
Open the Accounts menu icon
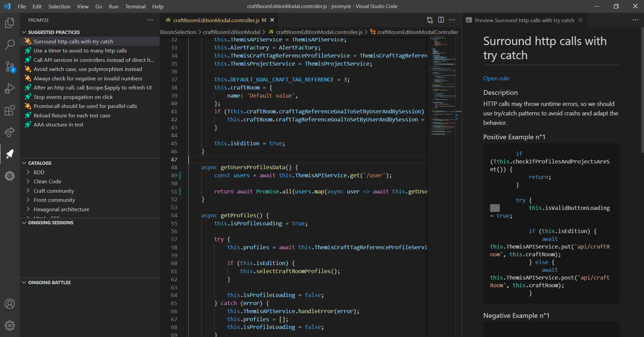coord(10,304)
